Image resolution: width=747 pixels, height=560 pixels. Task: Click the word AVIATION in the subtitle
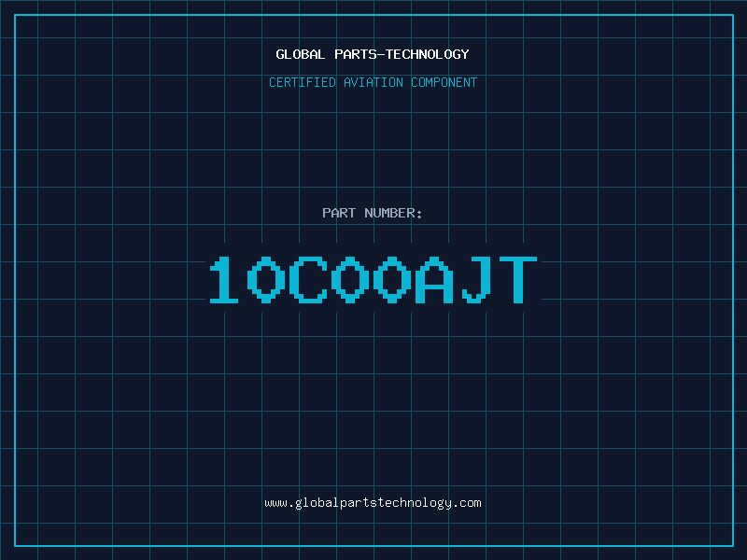tap(373, 82)
